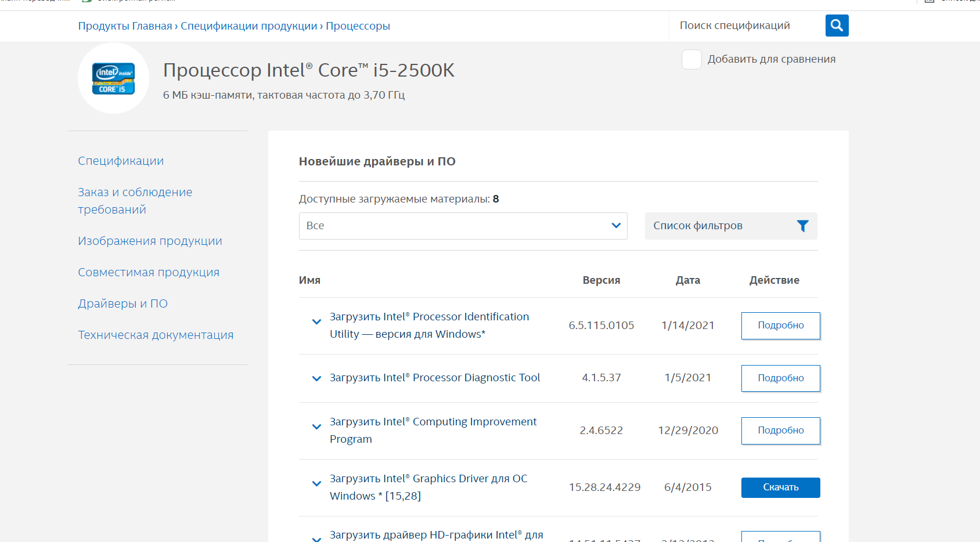Click the 'Доступные загружаемые материалы: 8' text
Image resolution: width=980 pixels, height=542 pixels.
click(x=399, y=199)
